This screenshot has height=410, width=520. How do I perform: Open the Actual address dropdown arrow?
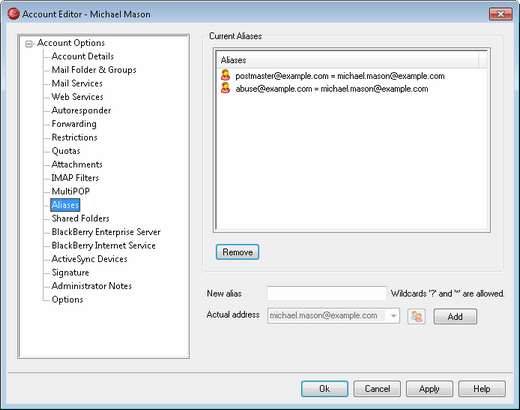[x=393, y=316]
